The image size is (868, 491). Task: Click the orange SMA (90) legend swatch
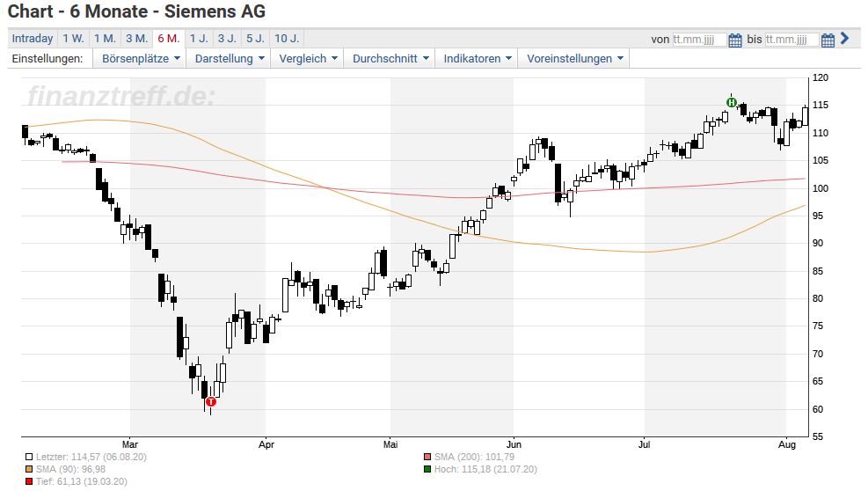pyautogui.click(x=29, y=469)
